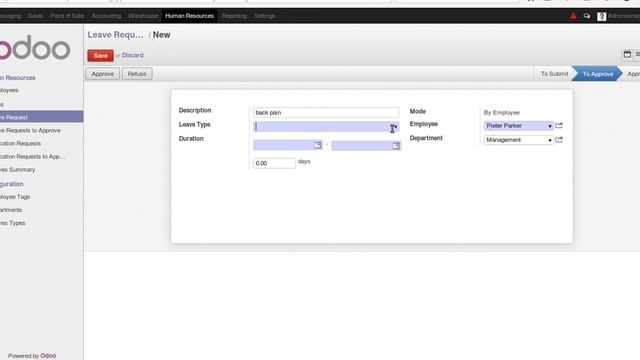Click the Approve button
The width and height of the screenshot is (640, 360).
(102, 74)
